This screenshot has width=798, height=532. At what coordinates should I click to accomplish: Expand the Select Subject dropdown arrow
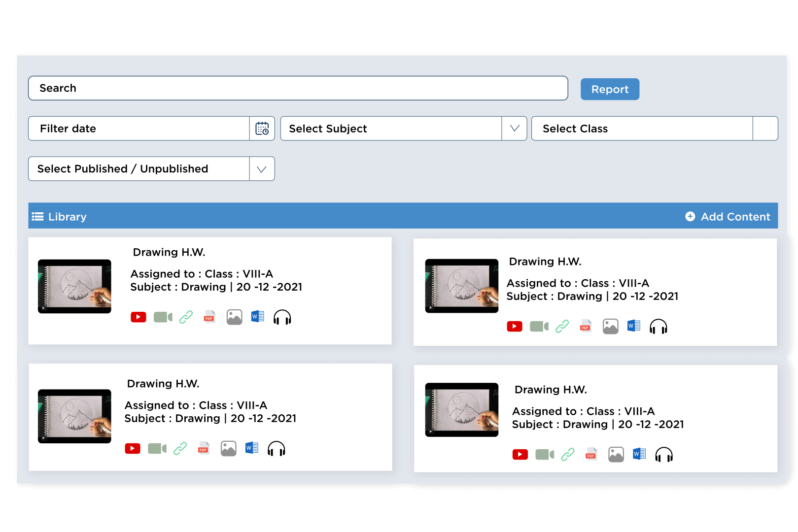coord(515,129)
